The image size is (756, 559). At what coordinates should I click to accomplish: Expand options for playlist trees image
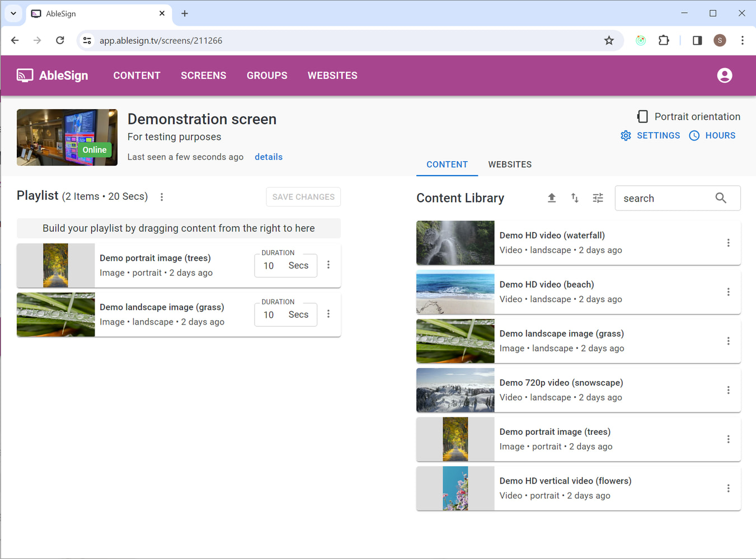tap(328, 265)
